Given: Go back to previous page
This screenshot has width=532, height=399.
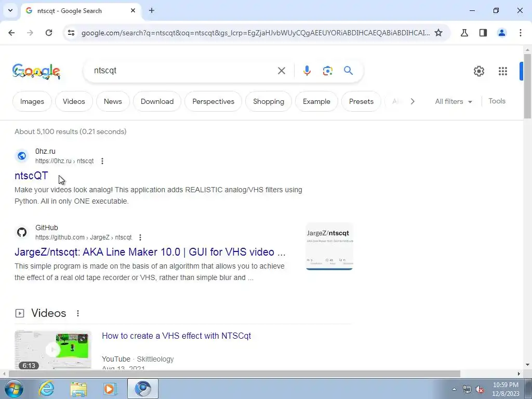Looking at the screenshot, I should [x=11, y=33].
